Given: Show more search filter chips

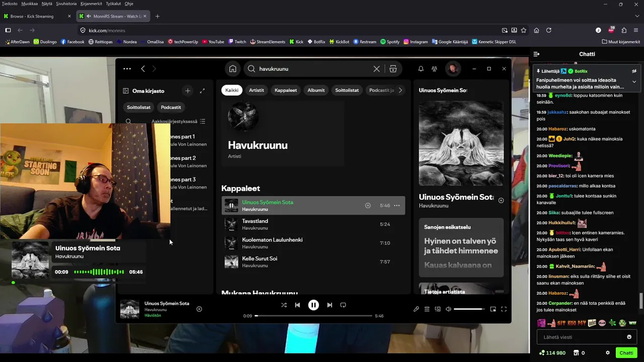Looking at the screenshot, I should click(x=400, y=90).
